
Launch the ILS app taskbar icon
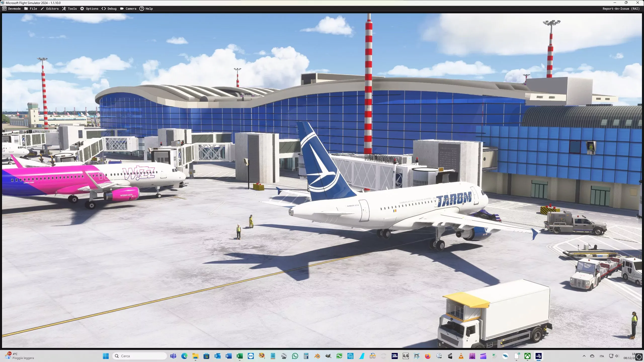click(x=406, y=356)
